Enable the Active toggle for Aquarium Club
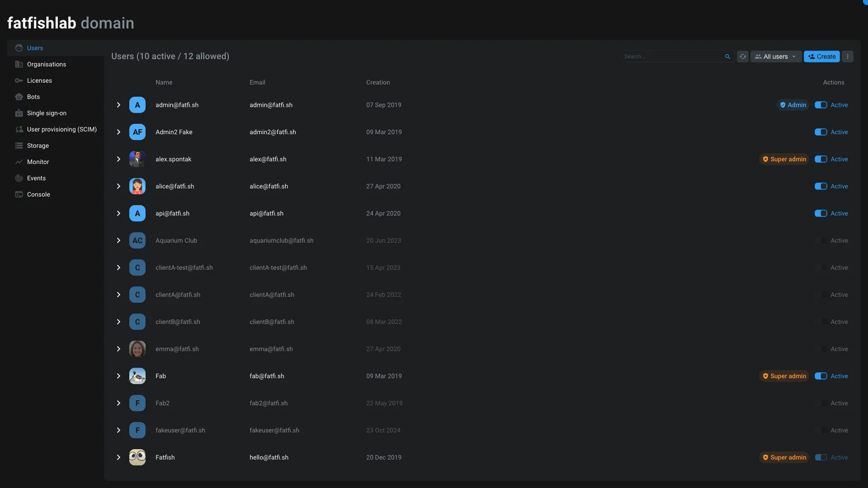 click(821, 240)
